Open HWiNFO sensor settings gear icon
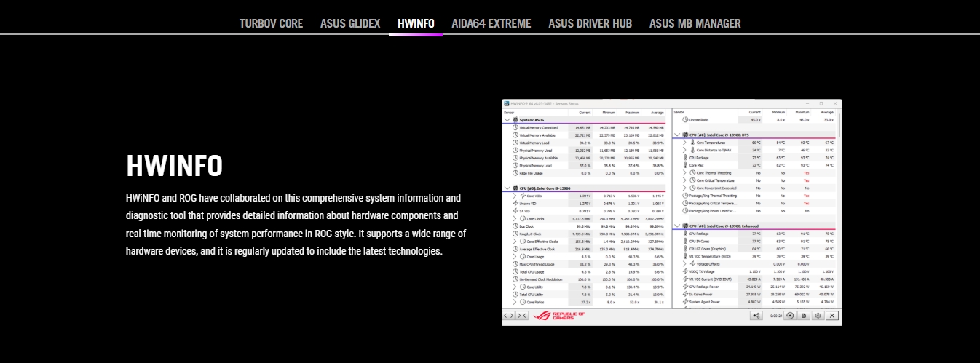The height and width of the screenshot is (363, 980). coord(818,316)
